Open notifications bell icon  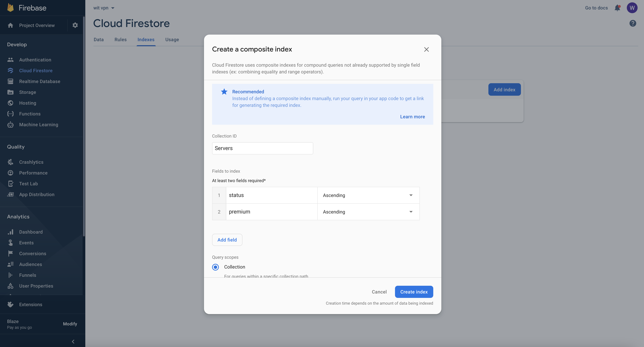pyautogui.click(x=617, y=8)
